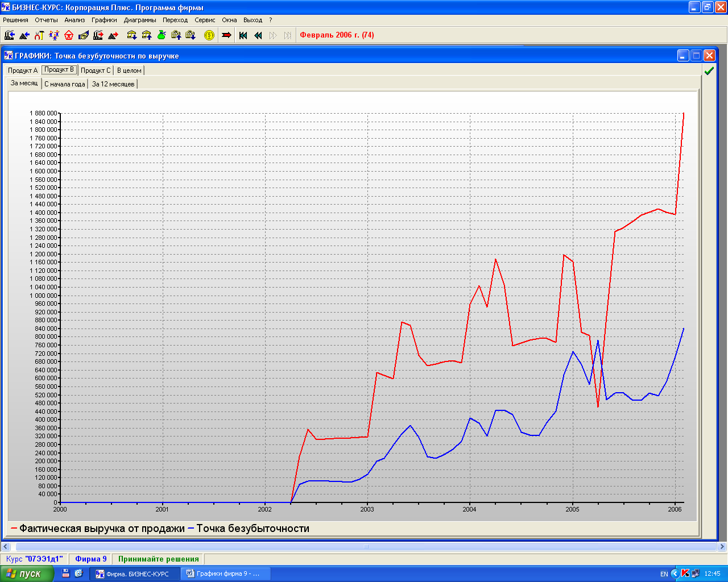The width and height of the screenshot is (728, 582).
Task: Open the ? help menu
Action: tap(271, 20)
